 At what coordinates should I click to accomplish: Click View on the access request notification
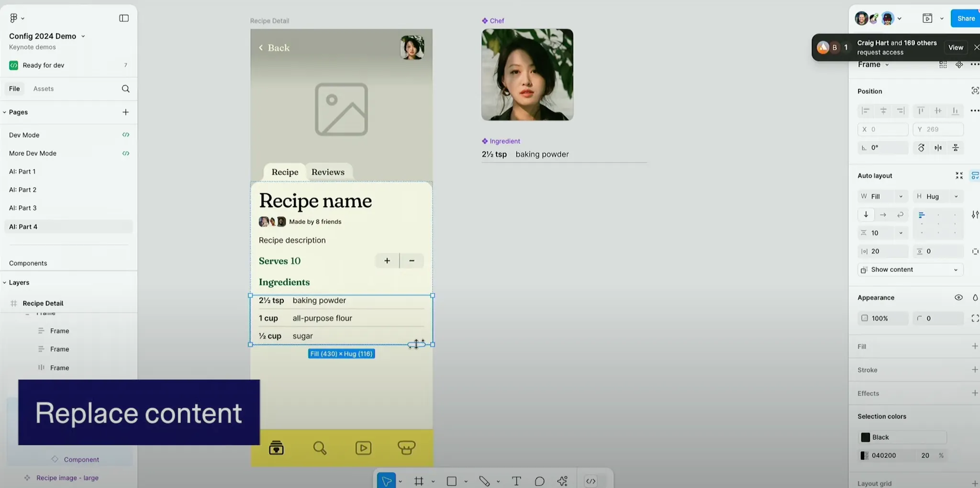(956, 47)
